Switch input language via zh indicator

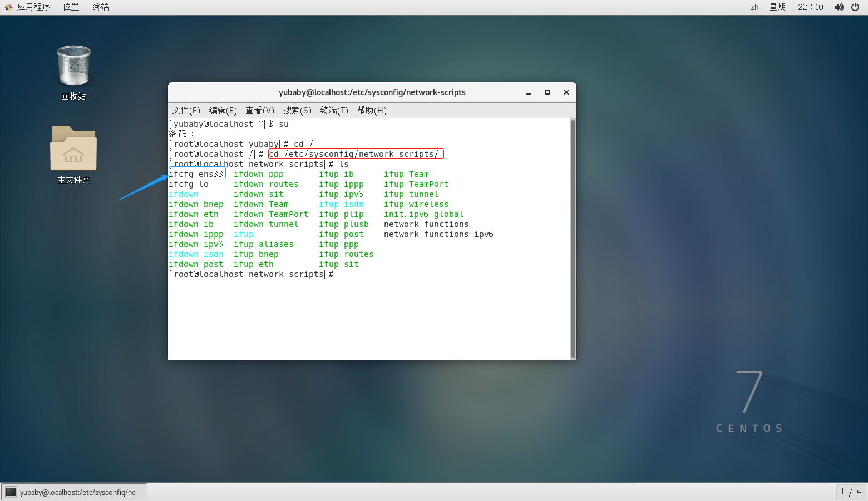tap(754, 7)
